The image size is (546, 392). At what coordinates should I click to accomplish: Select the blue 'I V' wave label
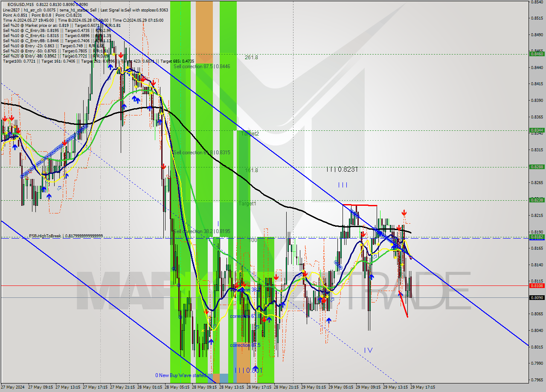(x=368, y=350)
